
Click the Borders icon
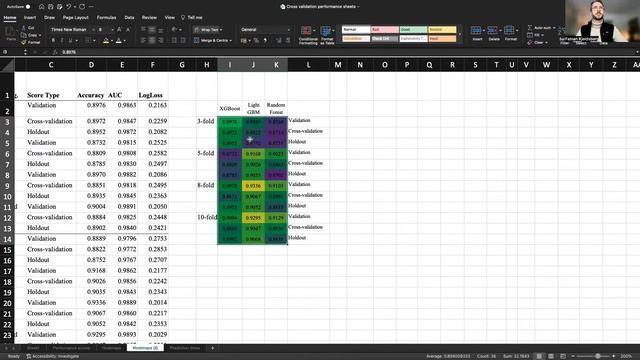click(88, 40)
